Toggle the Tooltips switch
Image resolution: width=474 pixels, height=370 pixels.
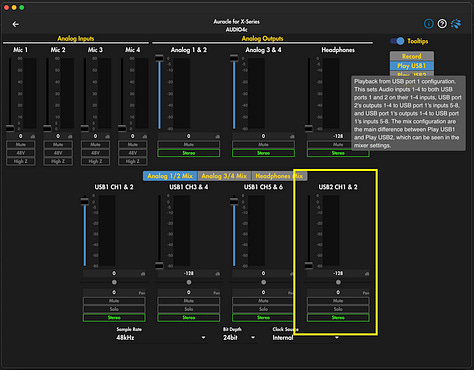(x=397, y=41)
